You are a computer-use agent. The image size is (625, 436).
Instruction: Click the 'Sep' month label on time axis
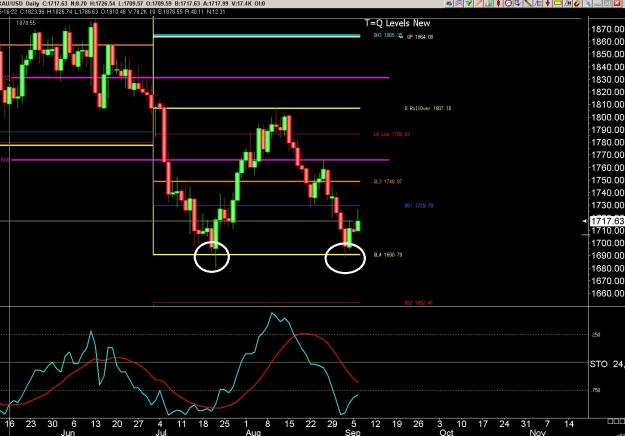[353, 432]
